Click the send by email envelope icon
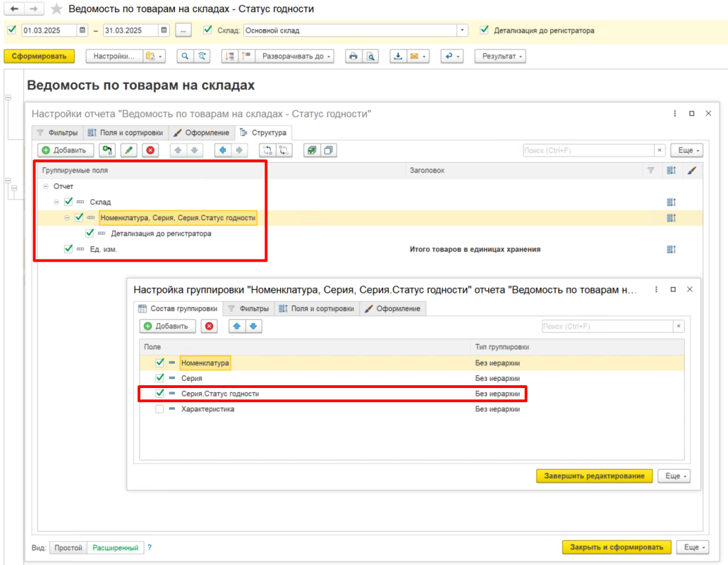Viewport: 728px width, 565px height. pos(414,56)
